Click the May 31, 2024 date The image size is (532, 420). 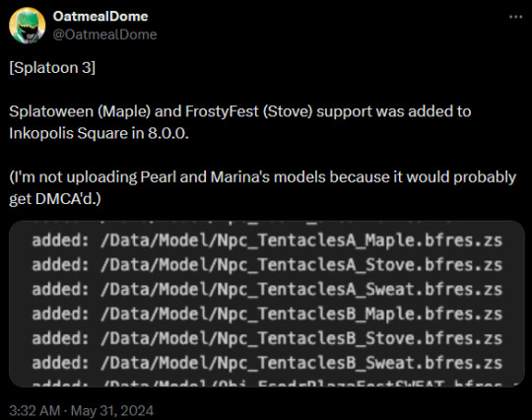pos(112,410)
